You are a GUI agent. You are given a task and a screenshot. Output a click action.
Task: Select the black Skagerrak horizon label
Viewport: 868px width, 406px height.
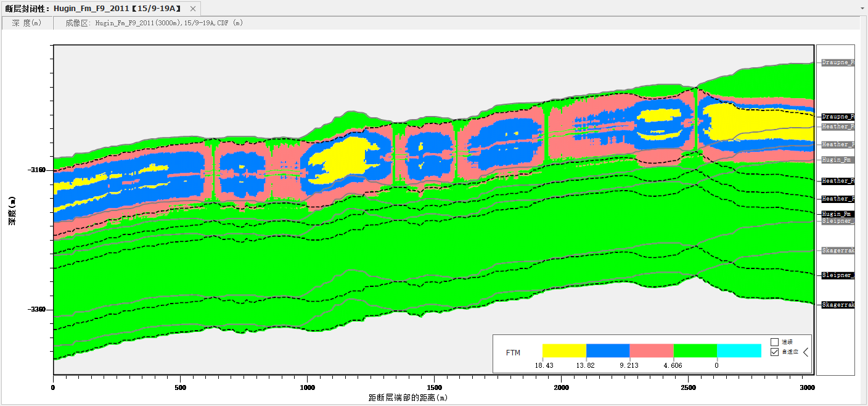(x=838, y=305)
